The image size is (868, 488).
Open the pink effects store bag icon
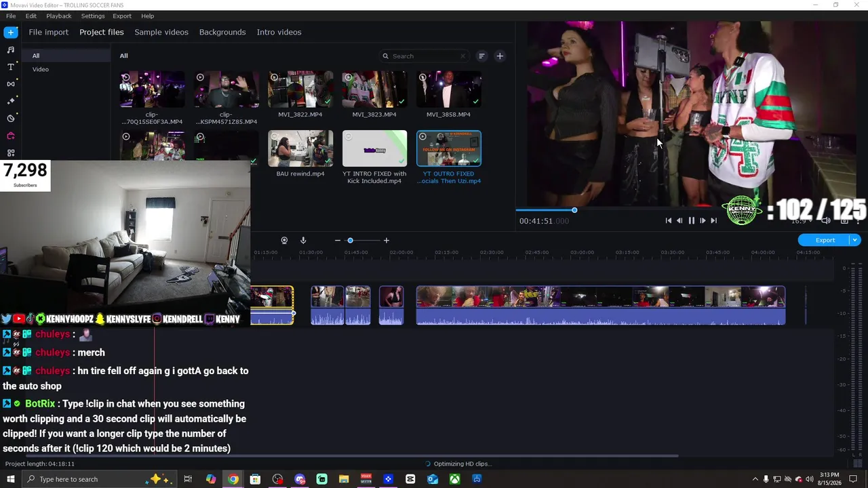[x=11, y=136]
